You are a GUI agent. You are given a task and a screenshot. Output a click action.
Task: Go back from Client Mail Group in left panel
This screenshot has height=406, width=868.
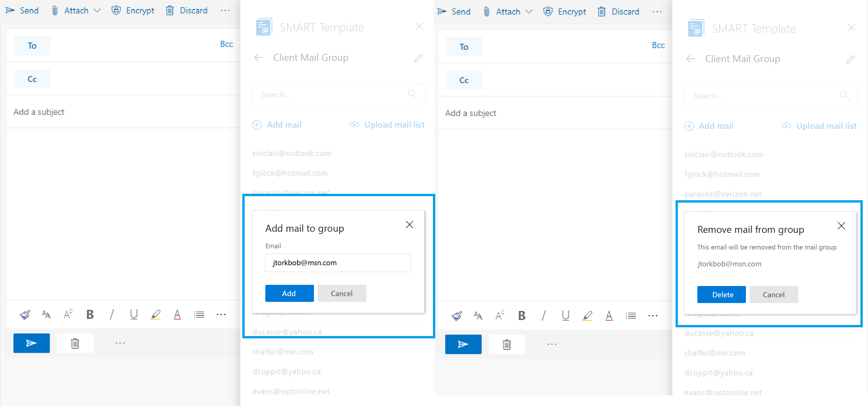coord(258,58)
